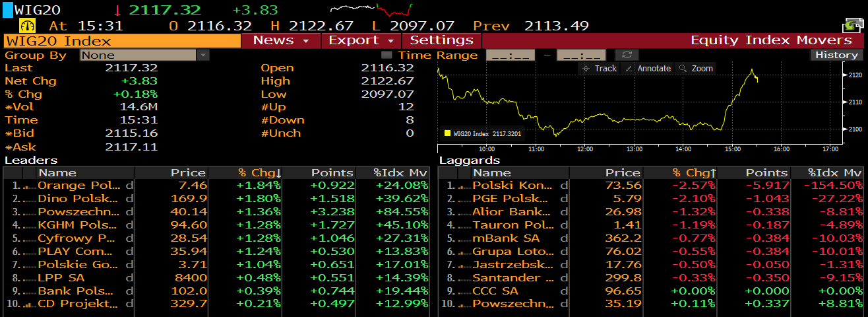Click the yellow gauge icon beside At 15:31
Image resolution: width=868 pixels, height=317 pixels.
[28, 26]
